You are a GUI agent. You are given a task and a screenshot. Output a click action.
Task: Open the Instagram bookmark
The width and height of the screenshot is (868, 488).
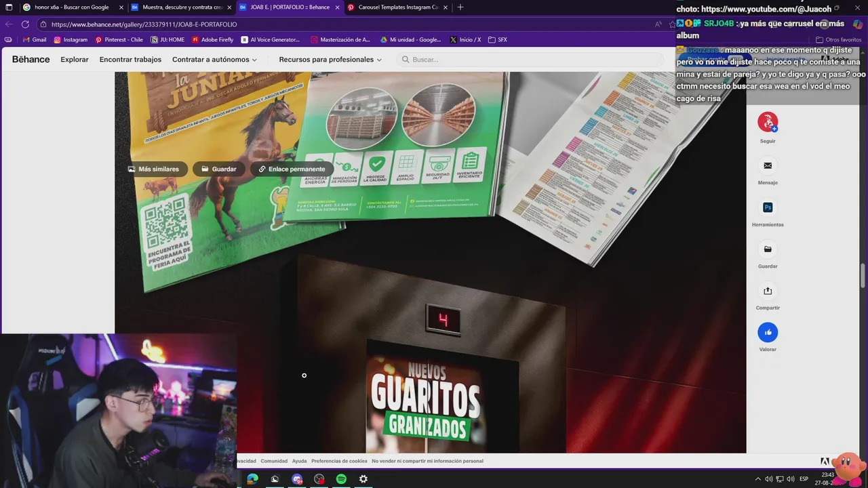point(71,40)
